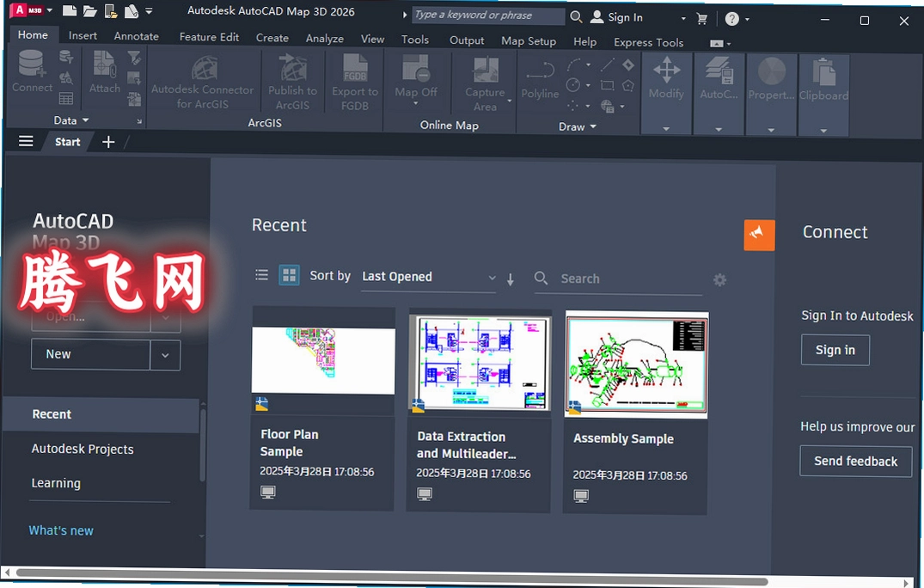Switch recent files to list view
Viewport: 924px width, 588px height.
(261, 274)
